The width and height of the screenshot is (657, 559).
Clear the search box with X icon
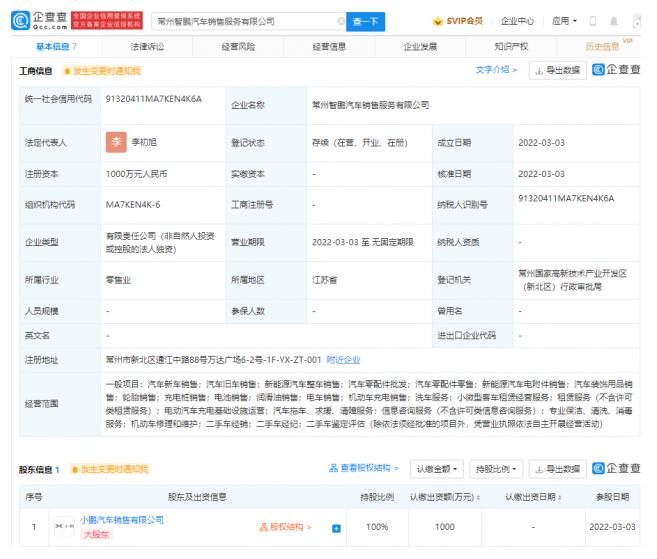[x=341, y=20]
